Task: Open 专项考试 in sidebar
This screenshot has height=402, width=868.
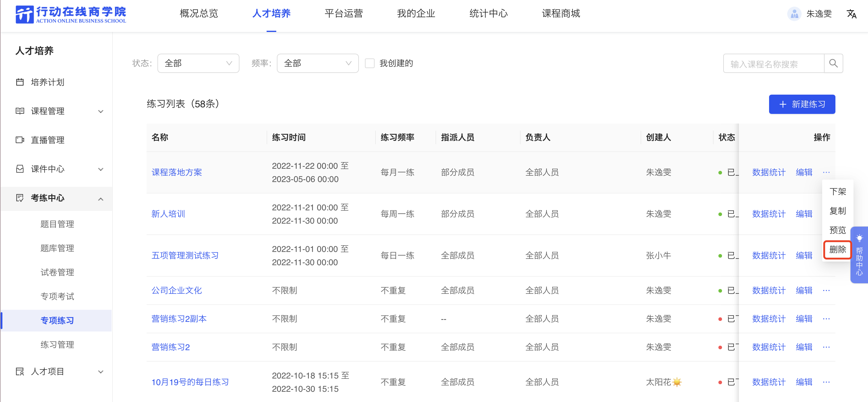Action: (x=57, y=297)
